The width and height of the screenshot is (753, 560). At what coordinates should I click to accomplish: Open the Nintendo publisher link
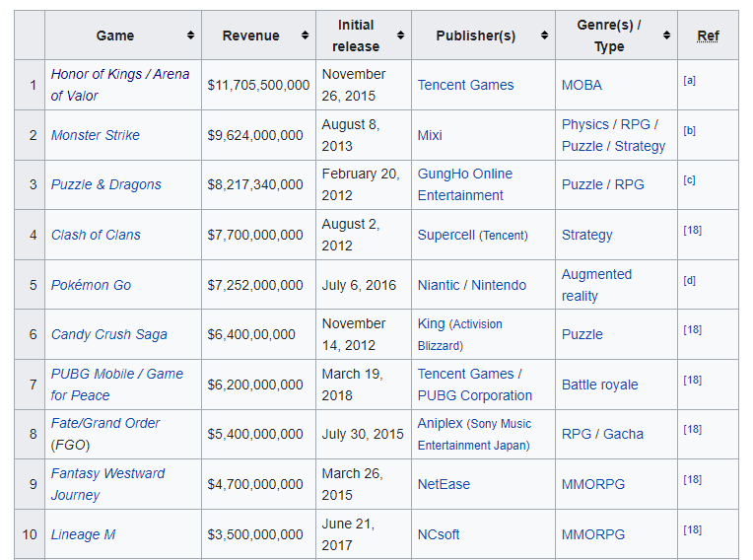pos(499,285)
